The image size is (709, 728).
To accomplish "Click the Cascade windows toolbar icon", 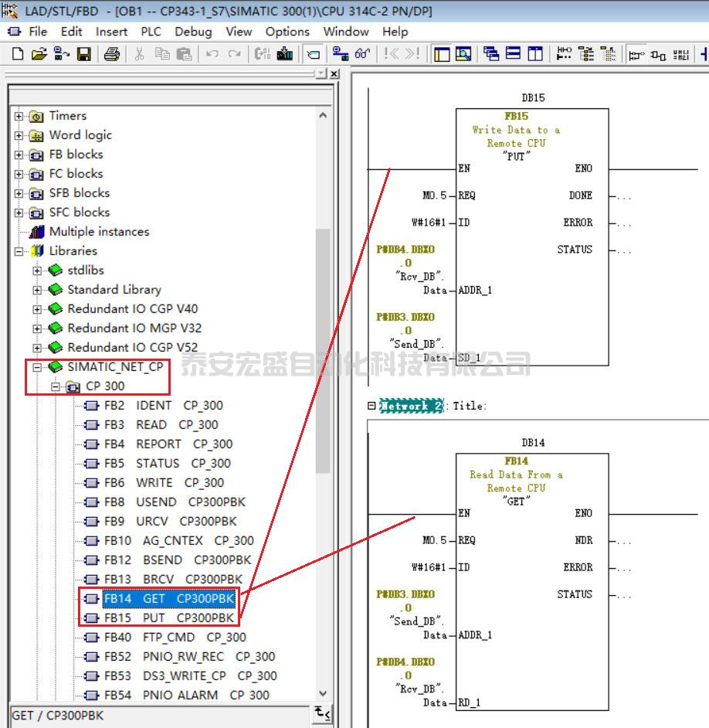I will point(491,54).
